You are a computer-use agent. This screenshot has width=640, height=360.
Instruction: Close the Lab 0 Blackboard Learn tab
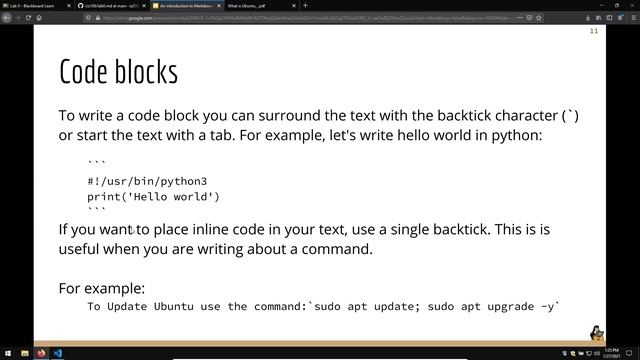(69, 6)
